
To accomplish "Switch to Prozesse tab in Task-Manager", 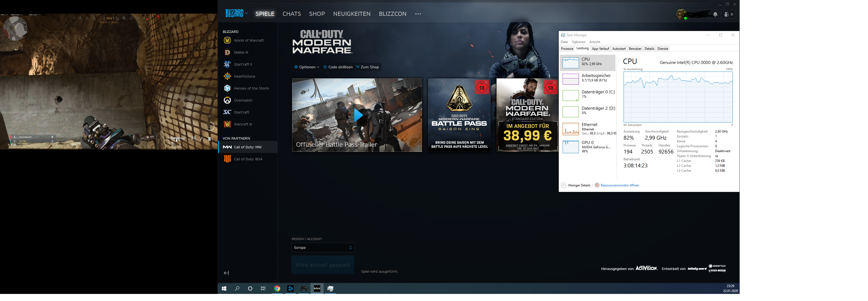I will click(567, 49).
